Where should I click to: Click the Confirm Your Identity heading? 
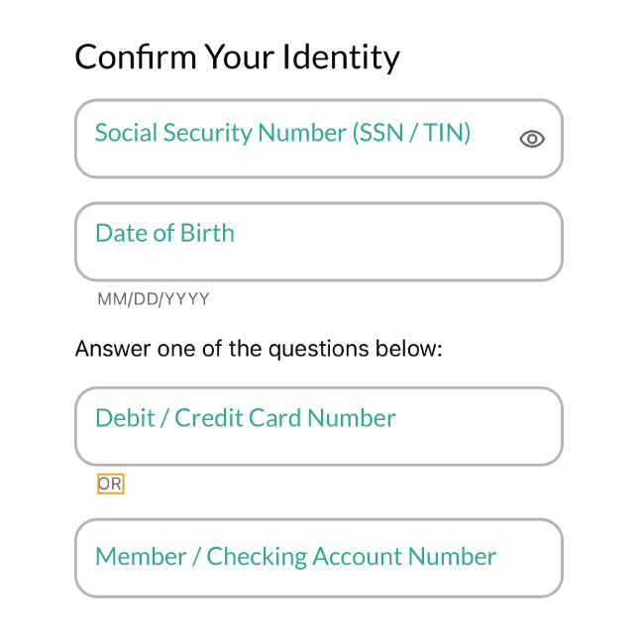(x=237, y=57)
